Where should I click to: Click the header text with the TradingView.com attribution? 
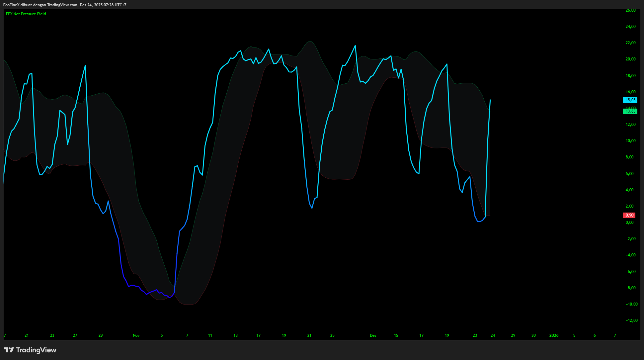tap(65, 5)
